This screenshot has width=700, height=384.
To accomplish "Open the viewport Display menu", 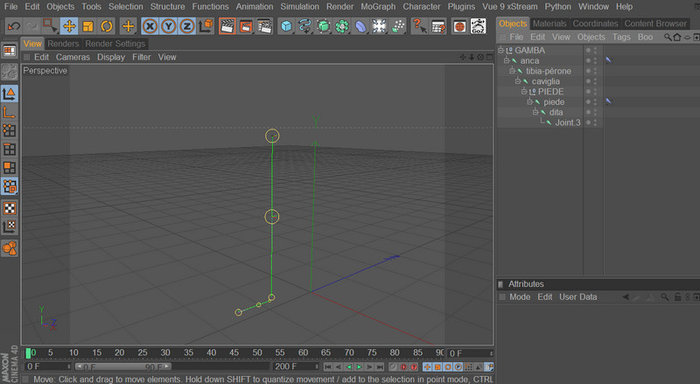I will [111, 57].
